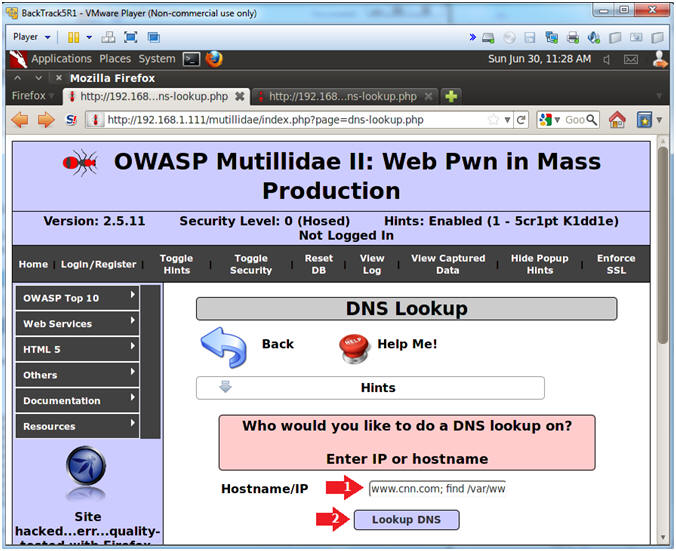The image size is (676, 551).
Task: Click the sound card device icon
Action: 594,38
